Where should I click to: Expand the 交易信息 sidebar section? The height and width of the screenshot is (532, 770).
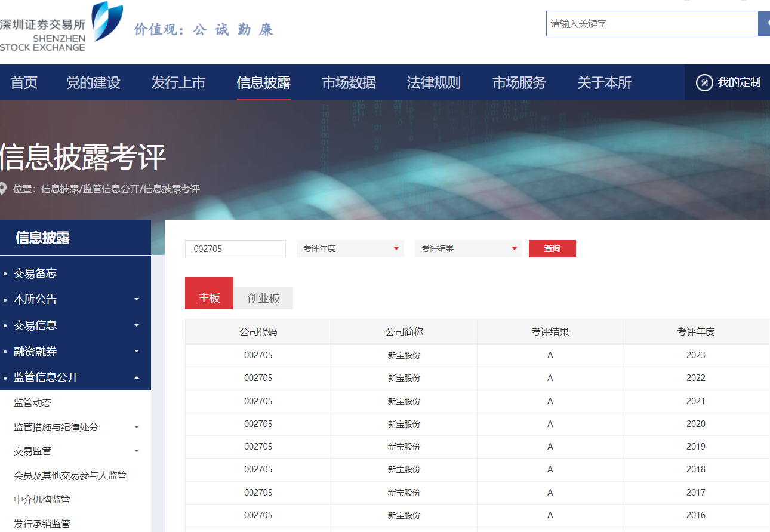(137, 325)
